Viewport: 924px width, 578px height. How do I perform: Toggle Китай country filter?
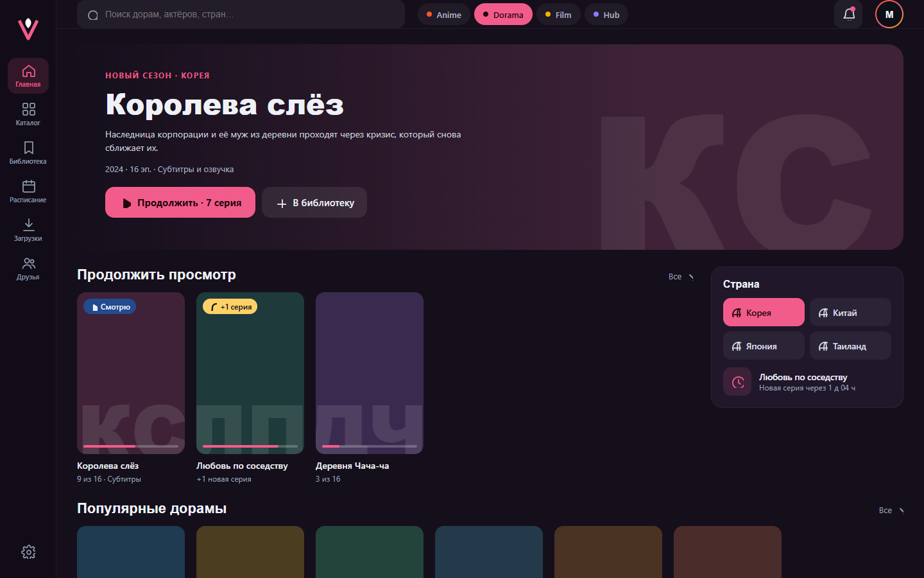pyautogui.click(x=850, y=312)
